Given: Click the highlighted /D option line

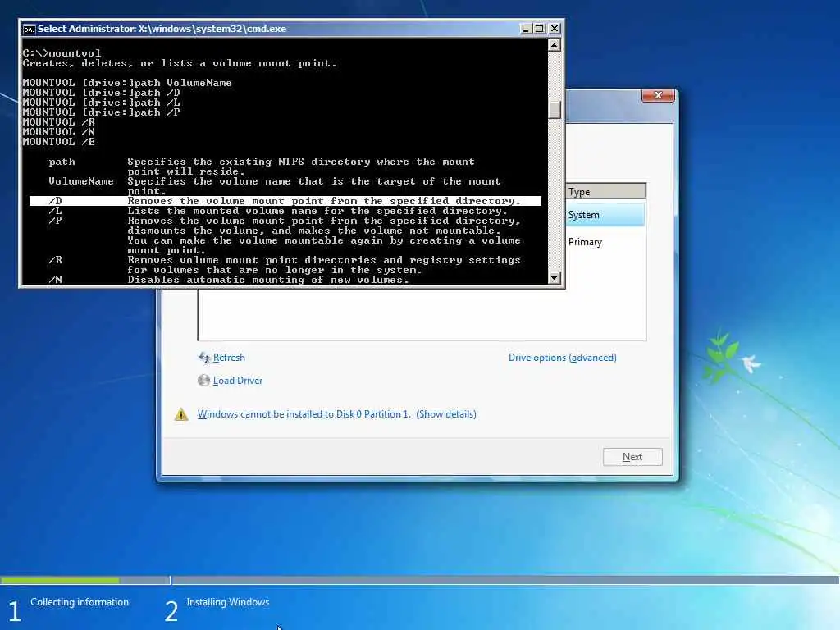Looking at the screenshot, I should click(x=285, y=201).
